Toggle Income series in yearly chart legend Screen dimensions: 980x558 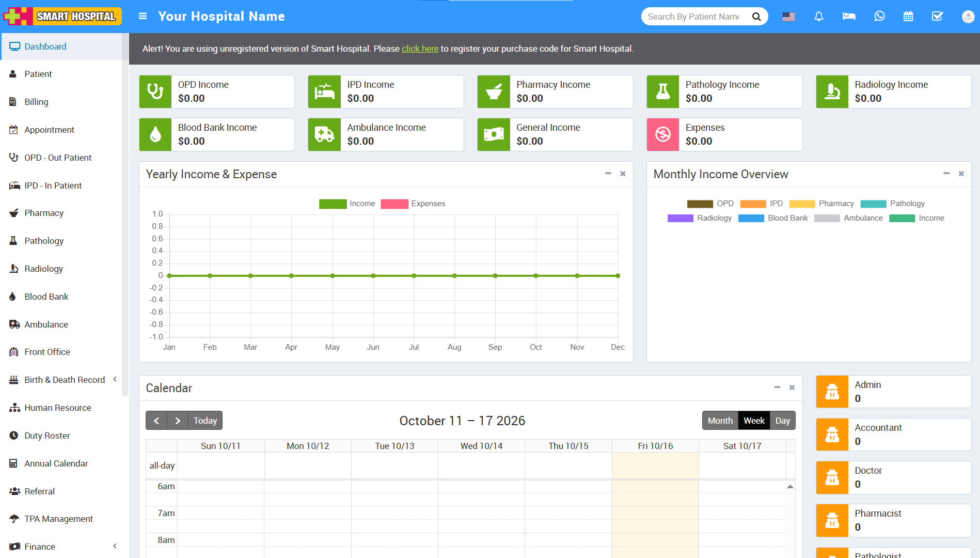tap(347, 204)
